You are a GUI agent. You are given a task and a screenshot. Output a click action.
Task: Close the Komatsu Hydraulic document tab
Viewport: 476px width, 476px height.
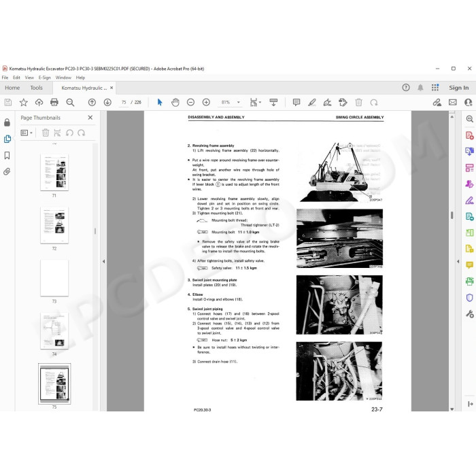point(112,88)
